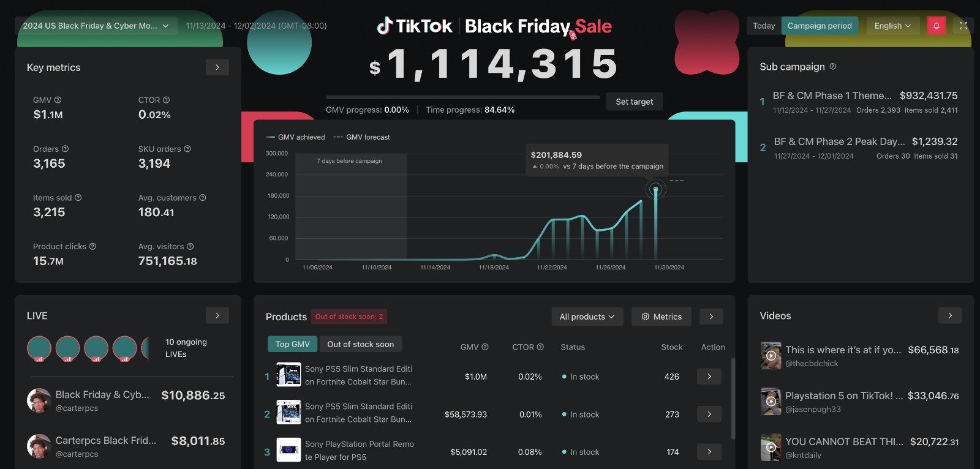Screen dimensions: 980x469
Task: Click the fullscreen expand icon
Action: point(963,26)
